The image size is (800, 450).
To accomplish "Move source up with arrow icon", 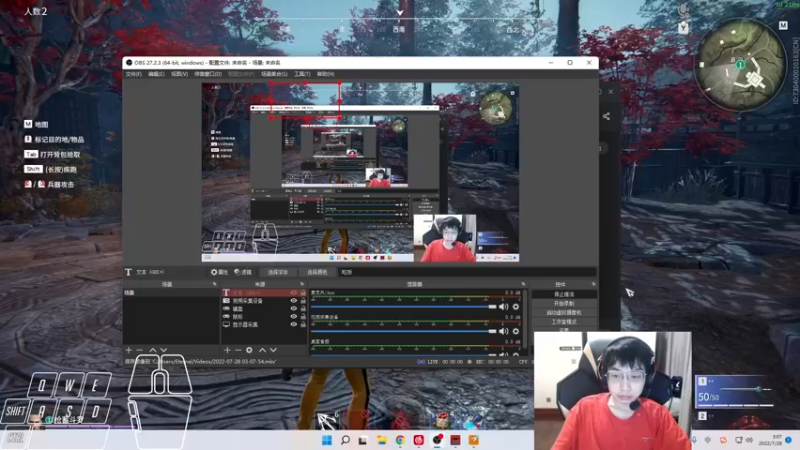I will coord(262,350).
